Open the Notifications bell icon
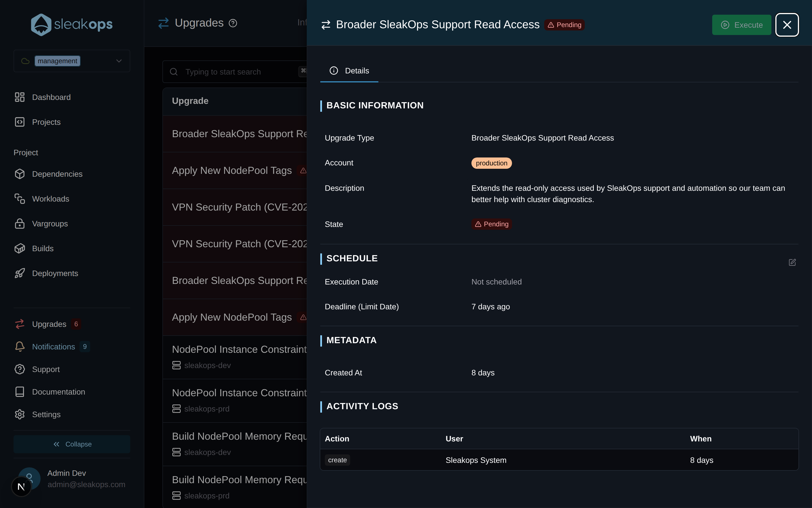 [x=20, y=347]
